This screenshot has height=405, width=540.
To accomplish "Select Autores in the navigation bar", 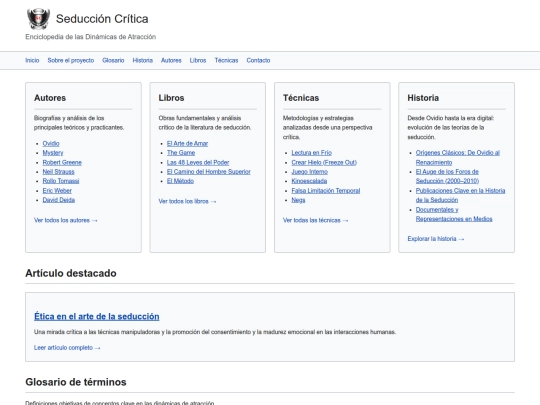I will pyautogui.click(x=171, y=60).
